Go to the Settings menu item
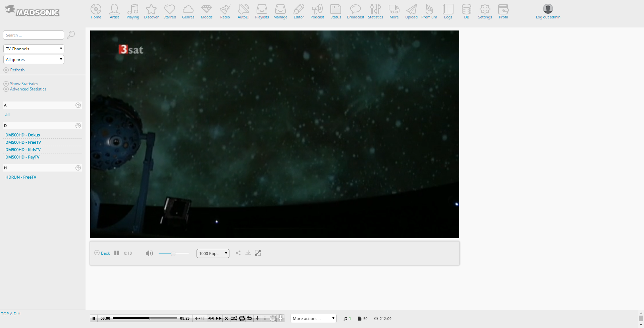Image resolution: width=644 pixels, height=328 pixels. click(485, 11)
